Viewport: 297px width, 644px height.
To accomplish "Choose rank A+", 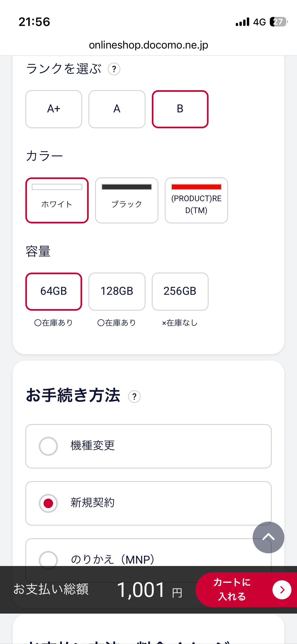I will point(54,109).
